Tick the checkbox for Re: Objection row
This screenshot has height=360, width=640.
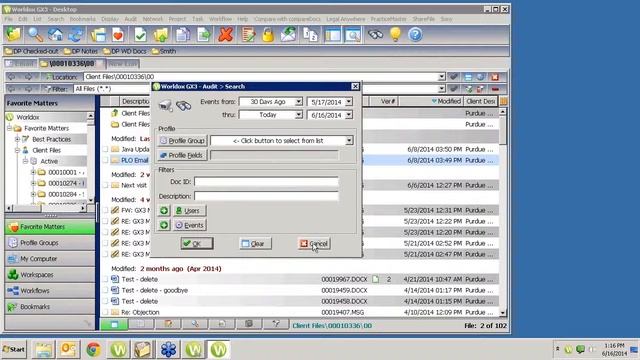pos(105,312)
